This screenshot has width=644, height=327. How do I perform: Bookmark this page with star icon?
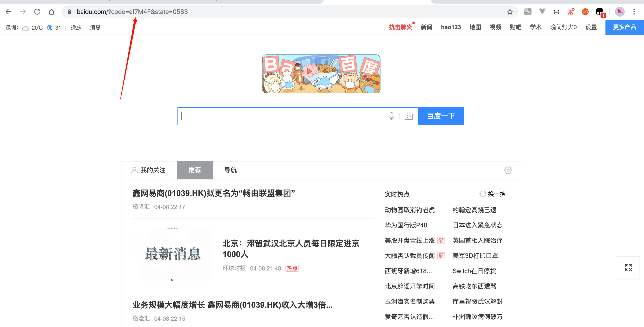coord(510,12)
